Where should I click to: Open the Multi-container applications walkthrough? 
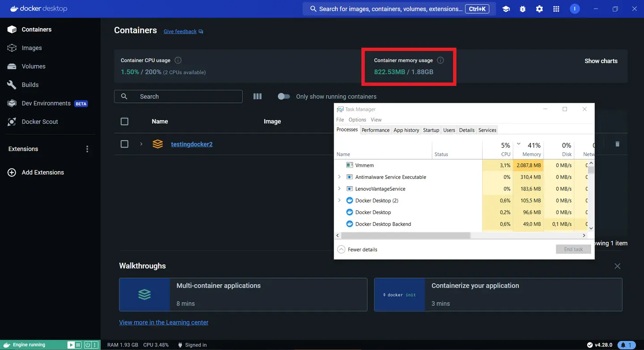(x=243, y=295)
